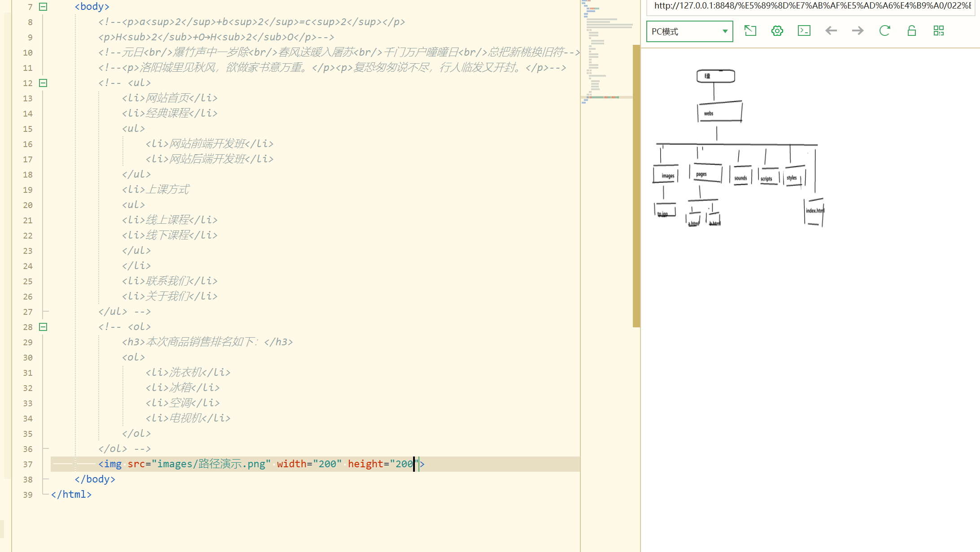
Task: Refresh the preview page
Action: coord(884,31)
